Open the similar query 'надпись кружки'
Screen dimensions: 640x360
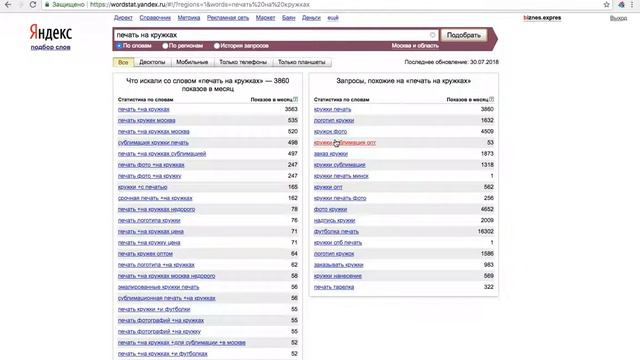pyautogui.click(x=334, y=220)
